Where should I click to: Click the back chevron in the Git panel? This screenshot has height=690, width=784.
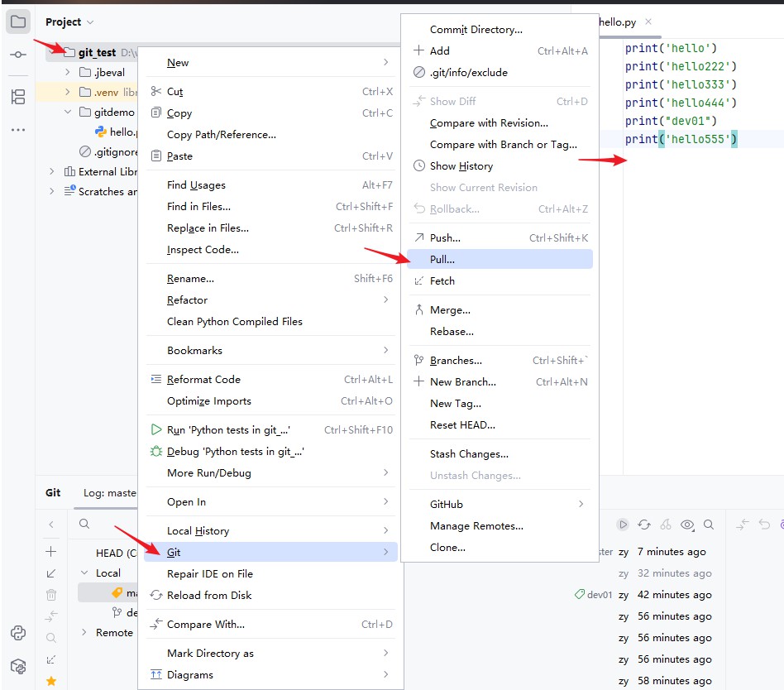click(51, 525)
